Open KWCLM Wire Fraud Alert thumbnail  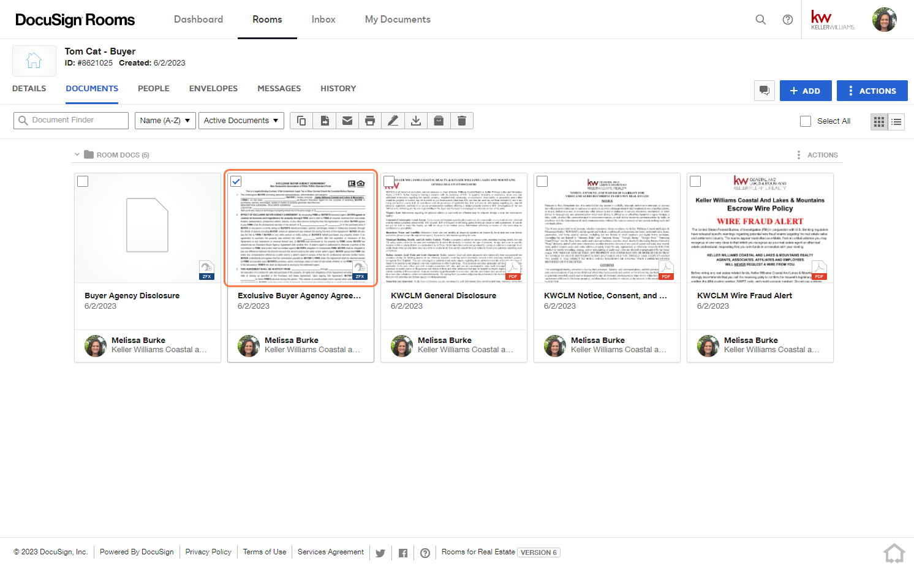[760, 228]
